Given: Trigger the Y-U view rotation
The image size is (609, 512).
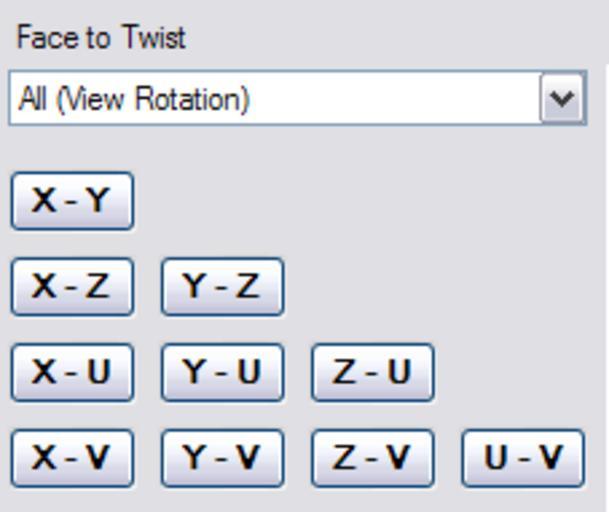Looking at the screenshot, I should coord(222,373).
